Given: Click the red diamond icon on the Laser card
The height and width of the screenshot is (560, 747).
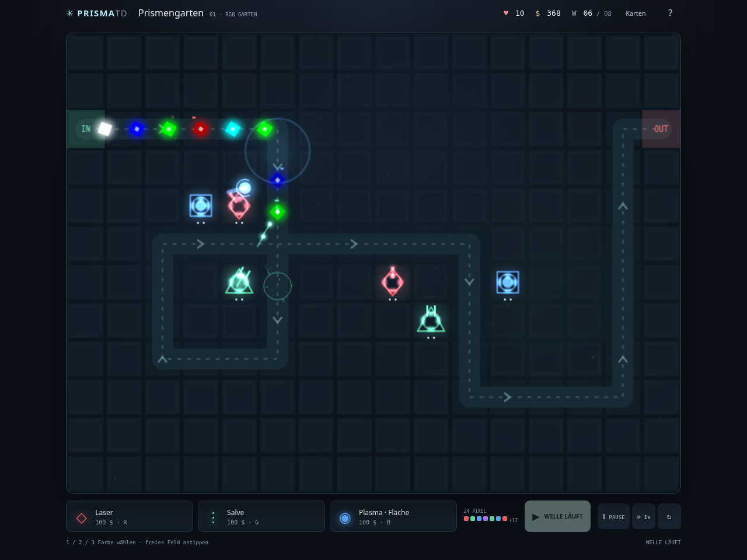Looking at the screenshot, I should [82, 518].
